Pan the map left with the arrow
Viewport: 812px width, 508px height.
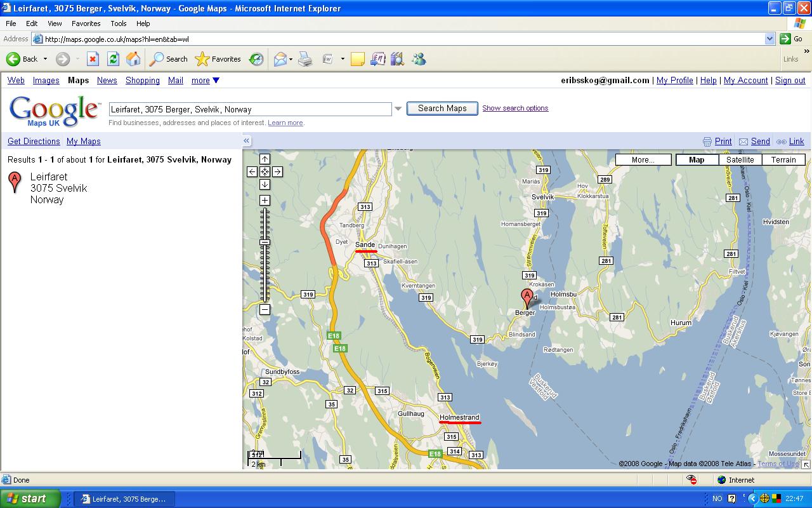click(x=252, y=171)
